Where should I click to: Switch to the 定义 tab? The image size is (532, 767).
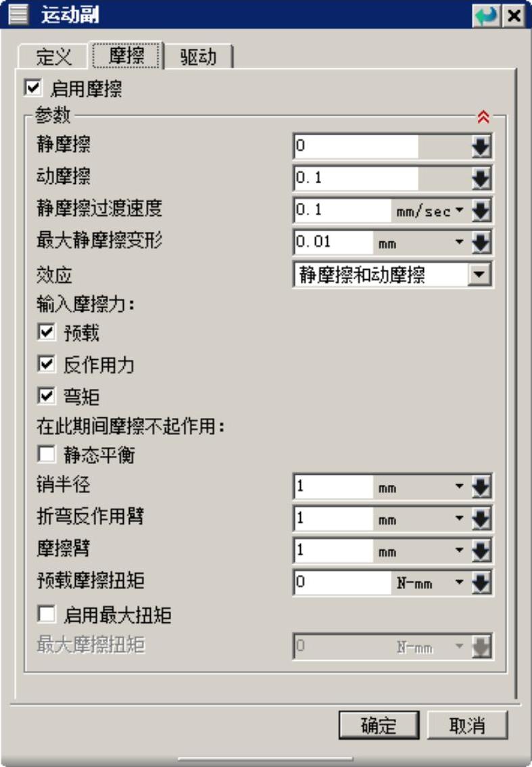(53, 57)
